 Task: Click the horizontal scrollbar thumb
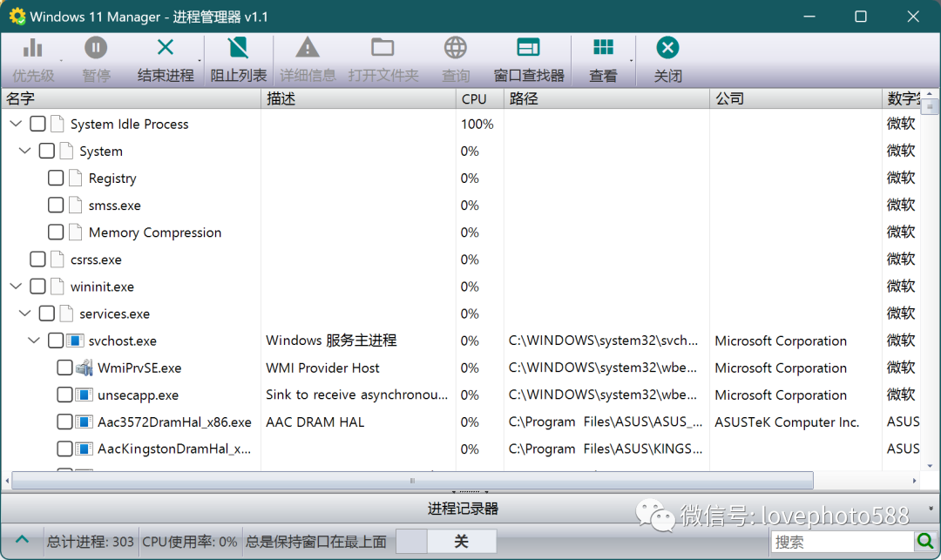coord(412,480)
